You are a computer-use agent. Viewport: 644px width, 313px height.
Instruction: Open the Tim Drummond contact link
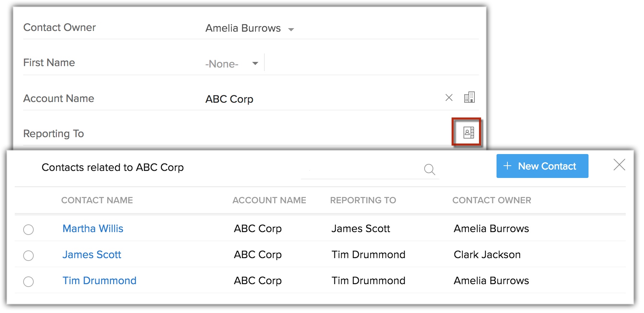99,281
